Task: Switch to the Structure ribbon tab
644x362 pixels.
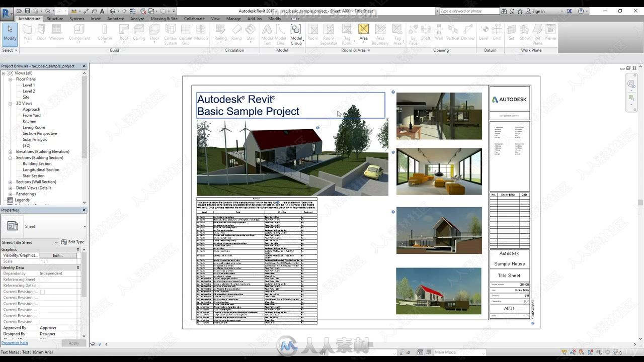Action: coord(55,19)
